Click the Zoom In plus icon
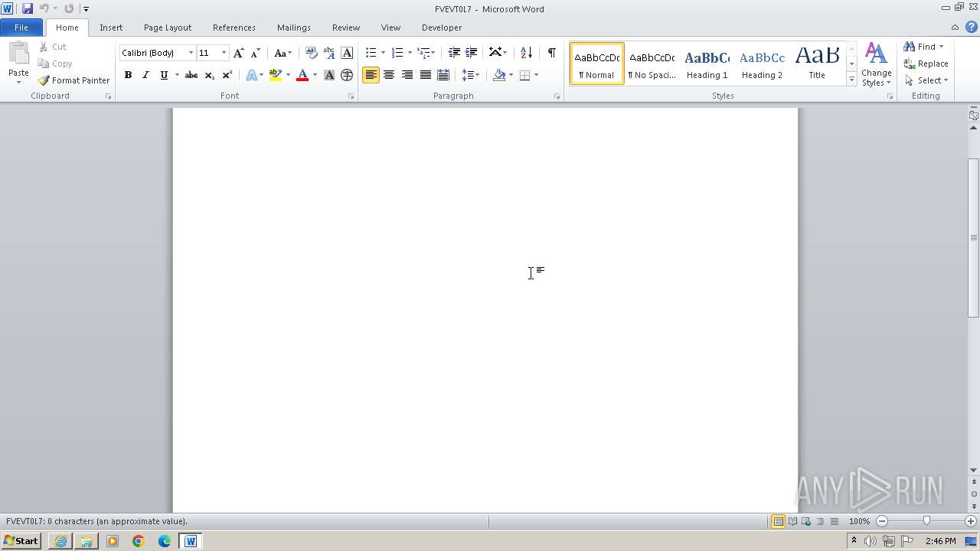 (971, 521)
